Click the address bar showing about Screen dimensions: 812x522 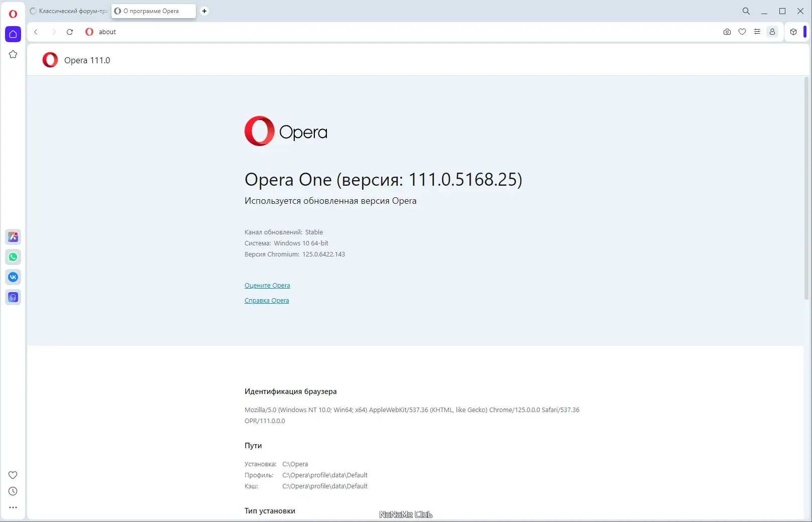(402, 32)
